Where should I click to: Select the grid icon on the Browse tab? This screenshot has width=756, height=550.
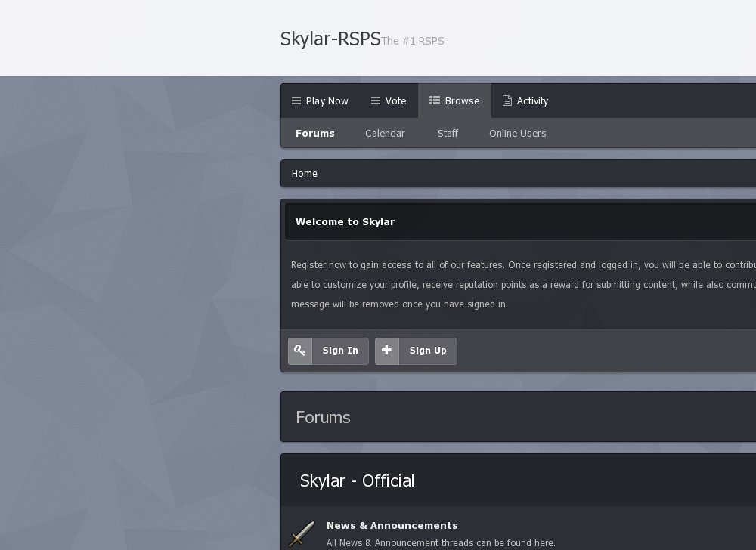pyautogui.click(x=435, y=100)
